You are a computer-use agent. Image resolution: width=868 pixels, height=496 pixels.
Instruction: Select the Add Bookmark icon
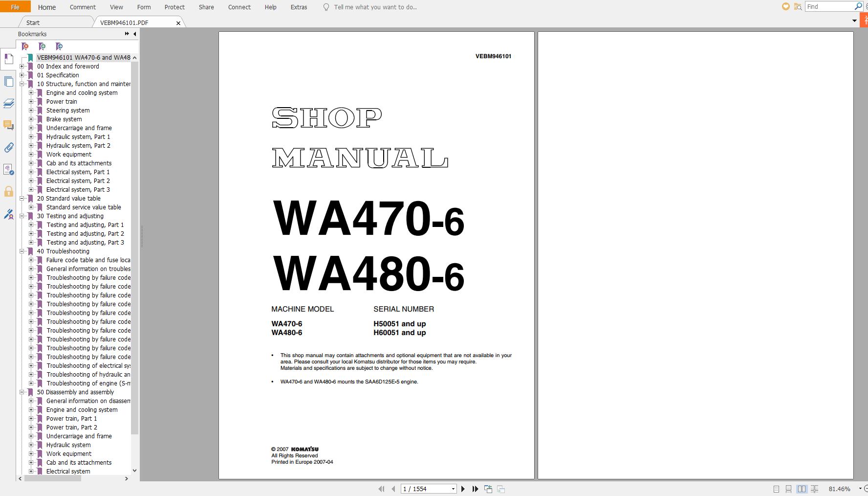43,46
